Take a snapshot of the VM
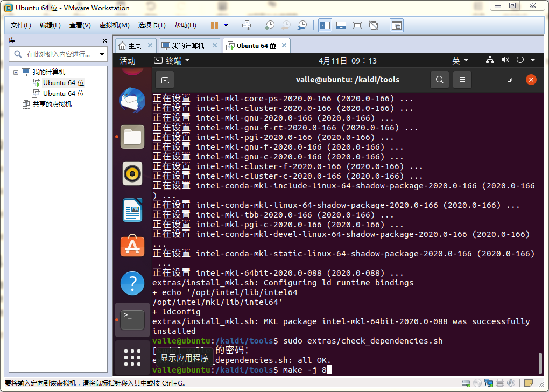 [270, 25]
